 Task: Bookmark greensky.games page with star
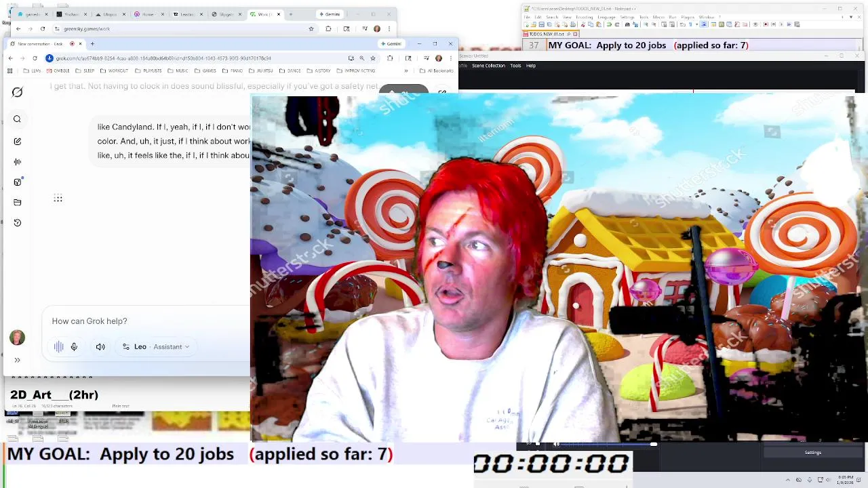point(311,29)
